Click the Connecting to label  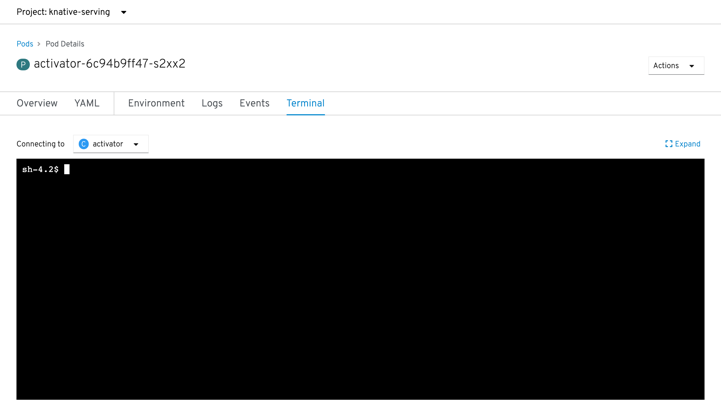pyautogui.click(x=40, y=144)
